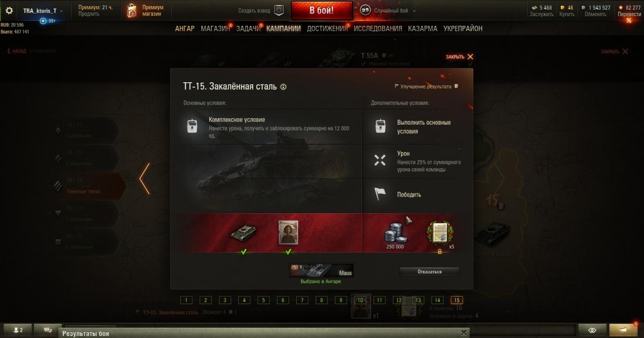Click the tank reward icon with checkmark
This screenshot has height=338, width=644.
point(244,232)
